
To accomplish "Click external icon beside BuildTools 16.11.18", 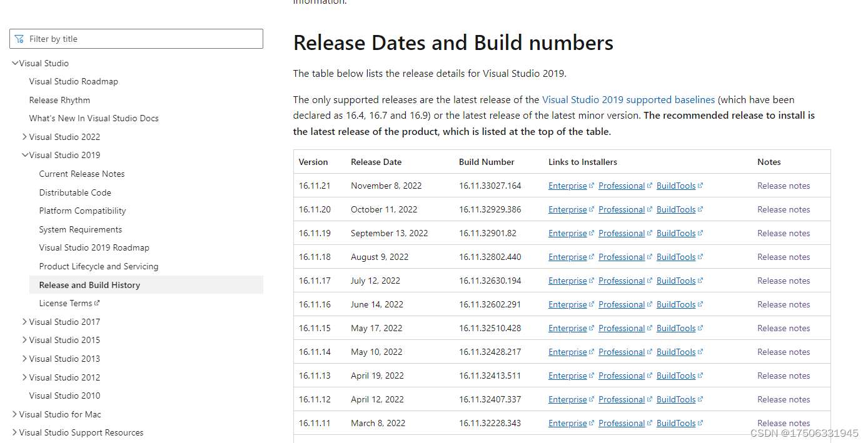I will [x=700, y=257].
